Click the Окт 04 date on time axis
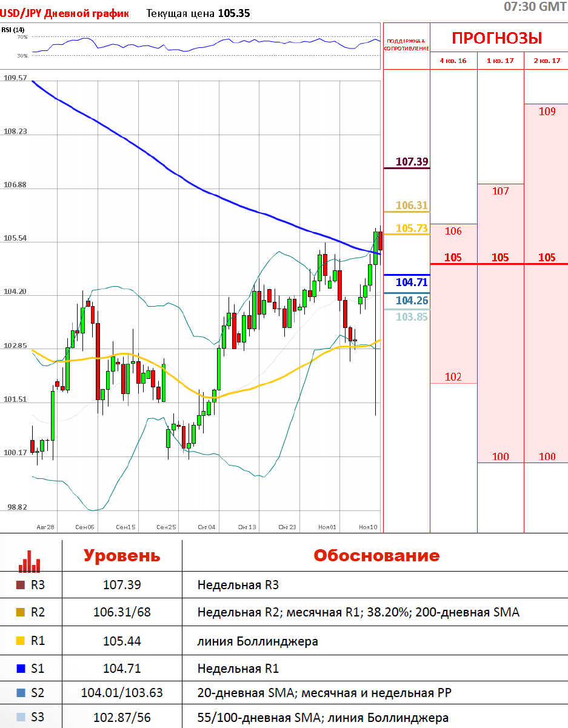This screenshot has width=568, height=728. click(206, 527)
